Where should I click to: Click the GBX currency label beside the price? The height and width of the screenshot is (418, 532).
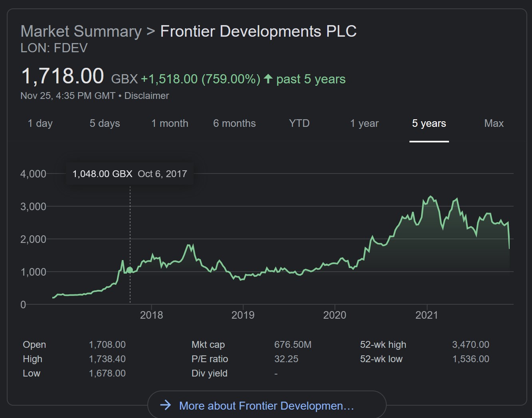point(125,79)
